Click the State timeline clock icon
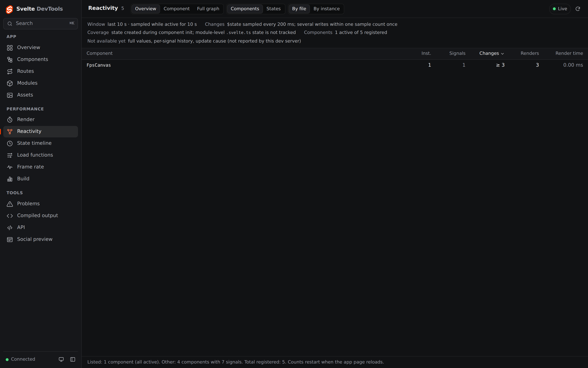The width and height of the screenshot is (588, 368). [x=10, y=143]
